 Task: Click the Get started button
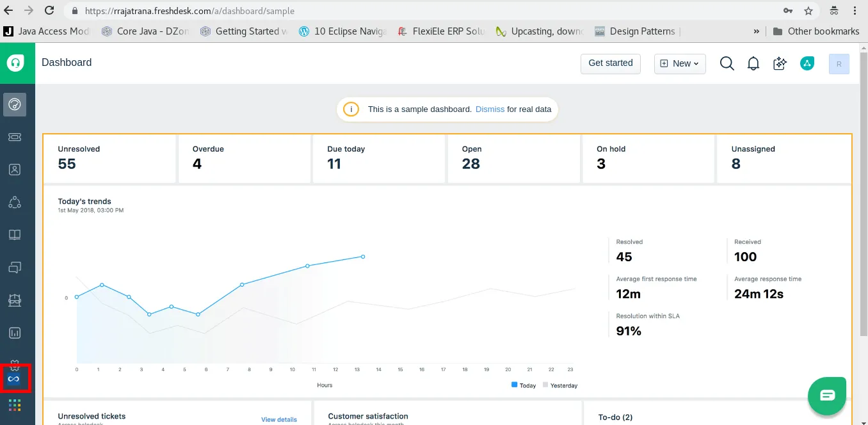(611, 63)
